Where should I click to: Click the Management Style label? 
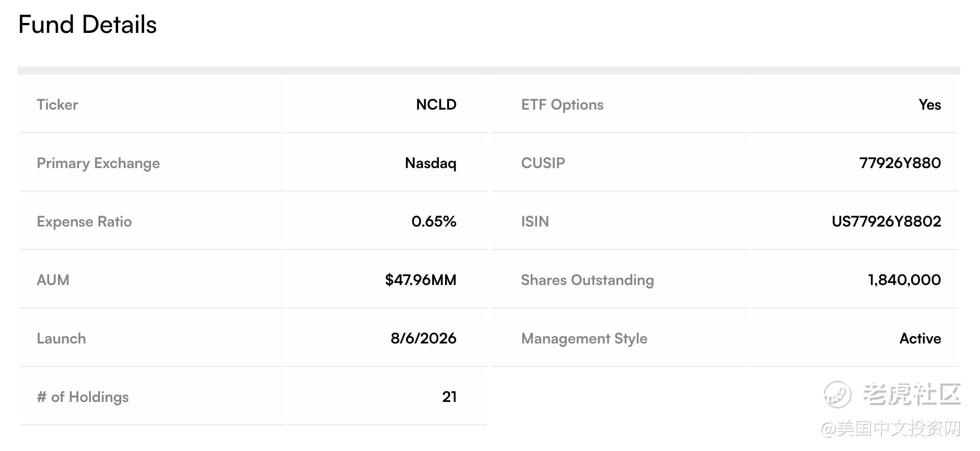point(584,339)
